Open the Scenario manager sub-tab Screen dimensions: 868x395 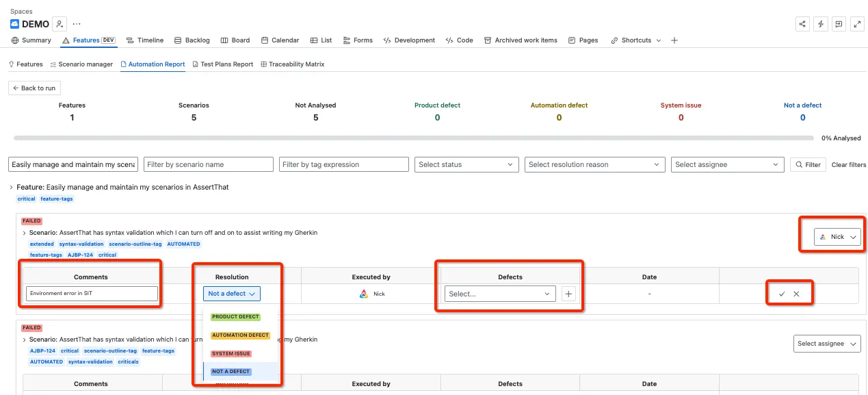pos(81,64)
